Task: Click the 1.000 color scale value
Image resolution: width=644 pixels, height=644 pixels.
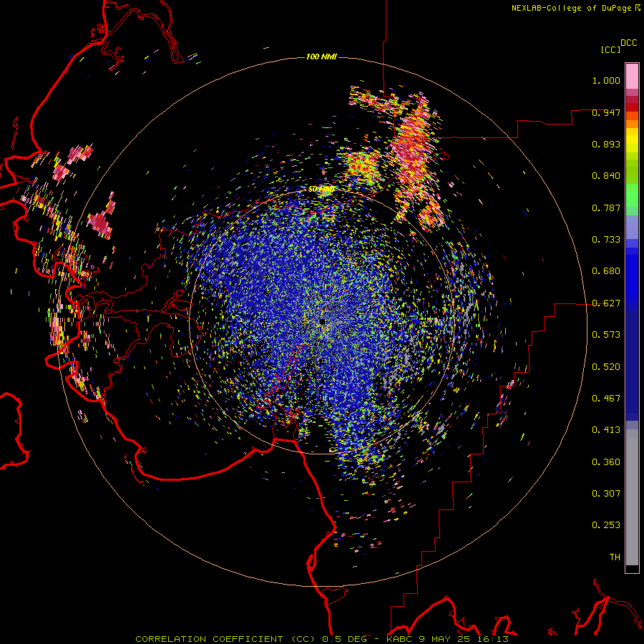Action: click(x=606, y=80)
